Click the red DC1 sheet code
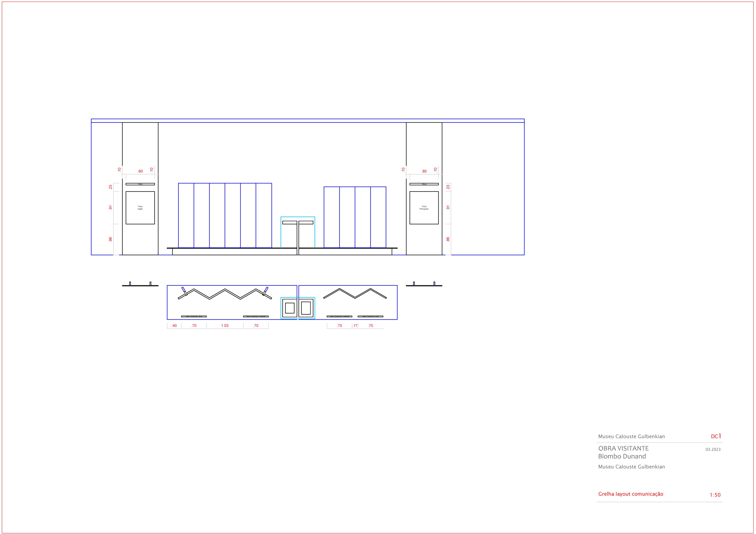The height and width of the screenshot is (534, 756). click(716, 436)
